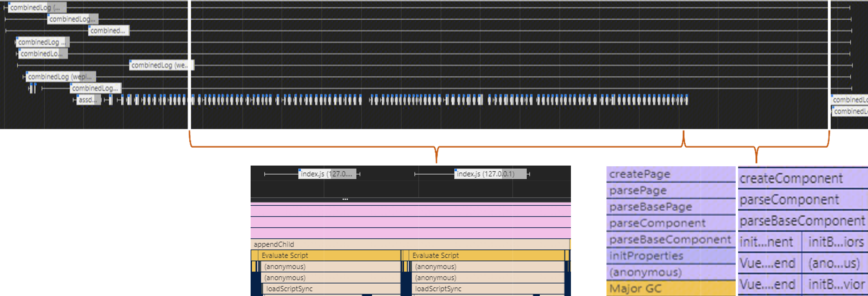Select the Major GC event
Viewport: 868px width, 296px height.
pos(671,289)
